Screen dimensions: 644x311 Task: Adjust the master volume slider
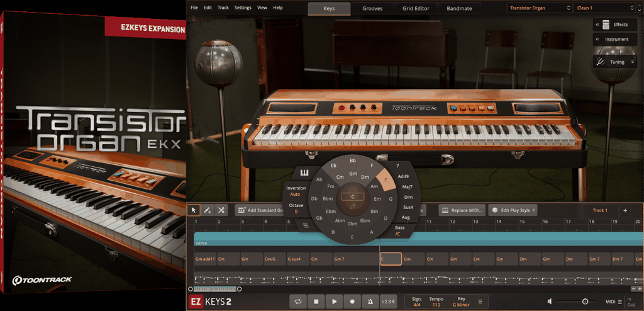click(585, 302)
